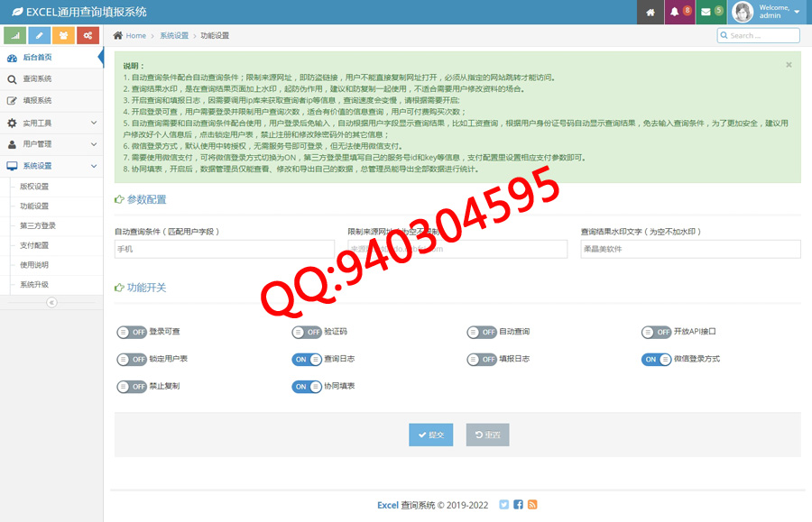Click the home icon in top navbar
Viewport: 812px width, 522px height.
[650, 13]
